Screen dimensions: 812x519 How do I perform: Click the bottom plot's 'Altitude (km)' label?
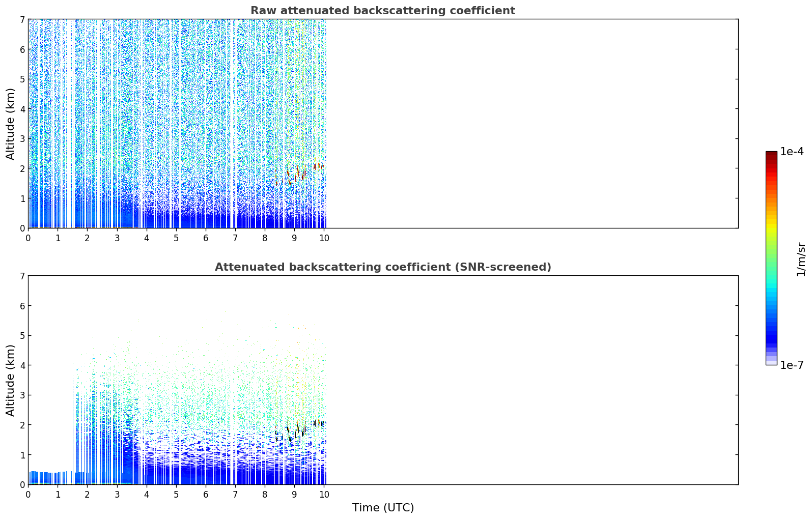[x=11, y=380]
